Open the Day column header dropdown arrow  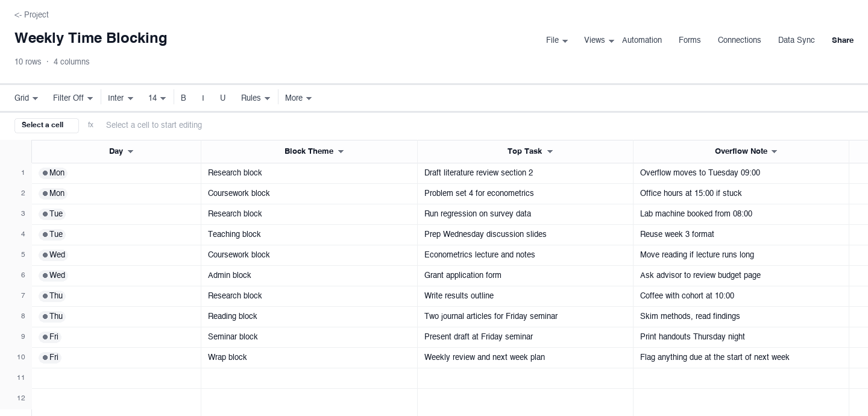130,152
